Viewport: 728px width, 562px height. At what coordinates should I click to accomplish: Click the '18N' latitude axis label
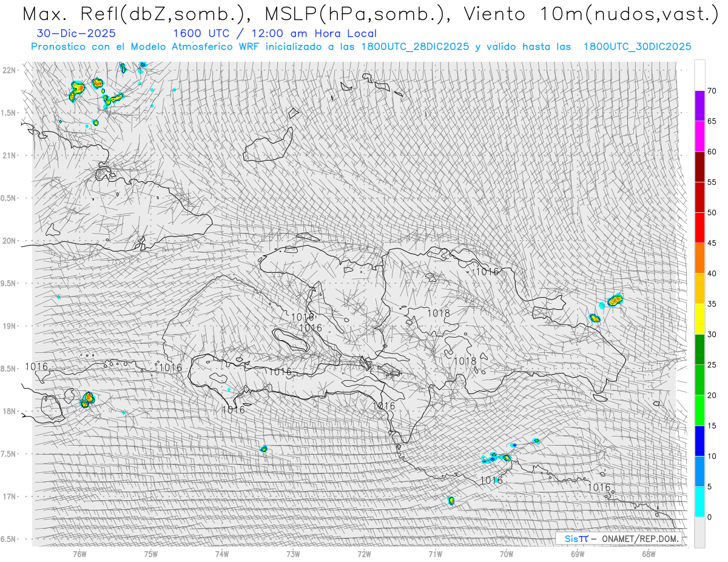(10, 411)
